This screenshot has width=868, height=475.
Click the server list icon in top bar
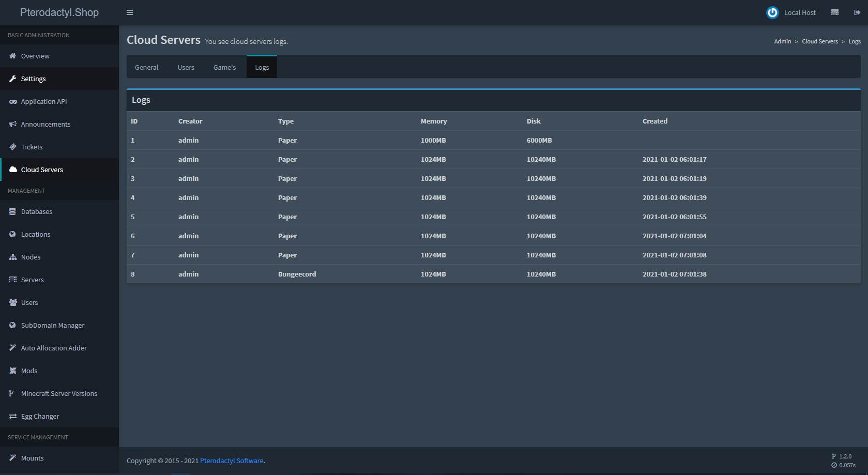coord(834,12)
